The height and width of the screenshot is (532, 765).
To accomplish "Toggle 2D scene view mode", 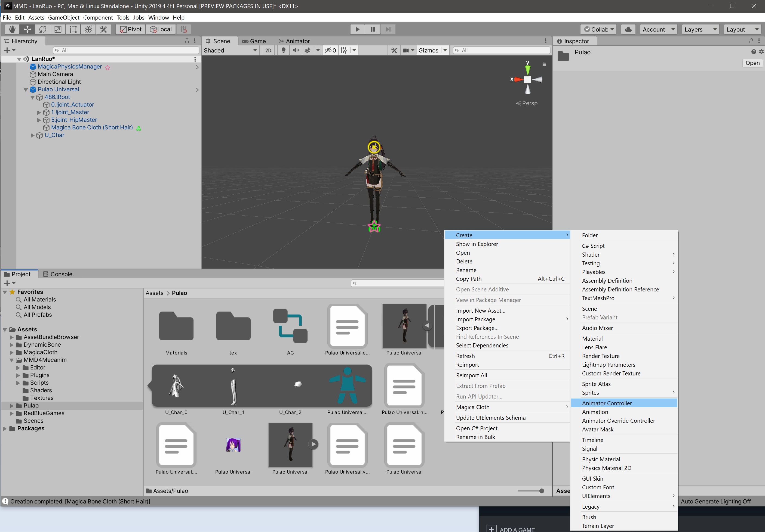I will (x=268, y=50).
